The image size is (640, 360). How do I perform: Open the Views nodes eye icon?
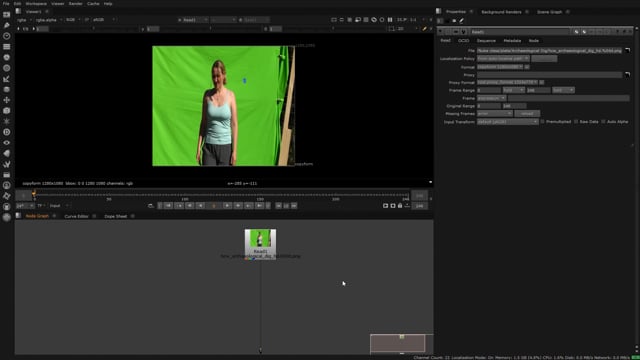click(x=7, y=142)
